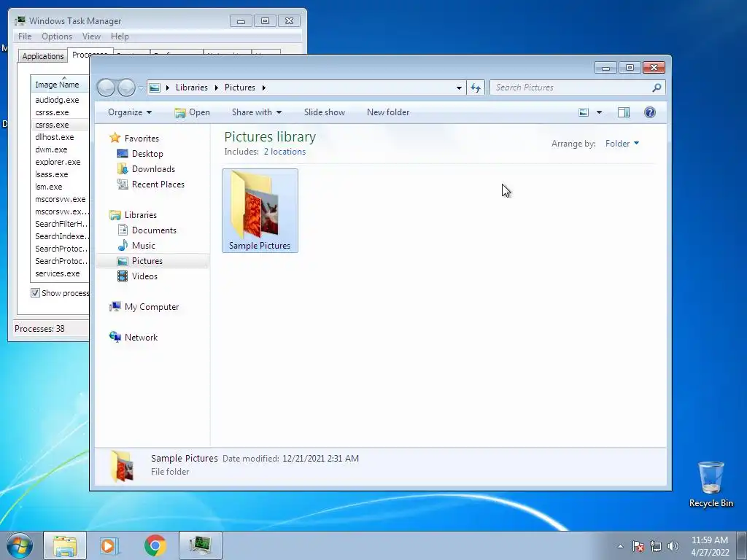Toggle the preview pane icon
This screenshot has height=560, width=747.
pos(624,112)
